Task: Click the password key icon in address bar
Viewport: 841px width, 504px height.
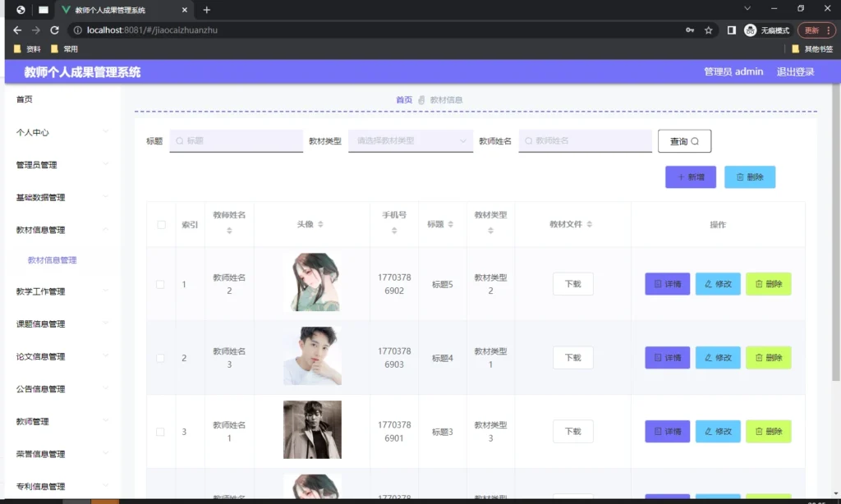Action: [x=690, y=30]
